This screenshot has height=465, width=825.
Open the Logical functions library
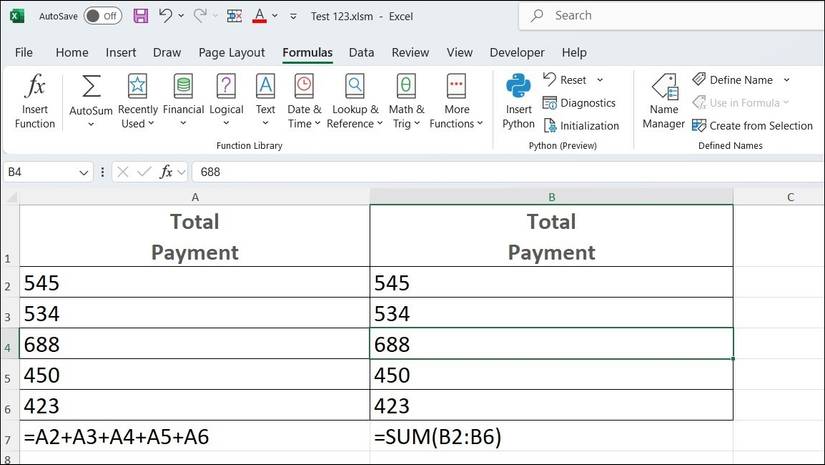[226, 87]
